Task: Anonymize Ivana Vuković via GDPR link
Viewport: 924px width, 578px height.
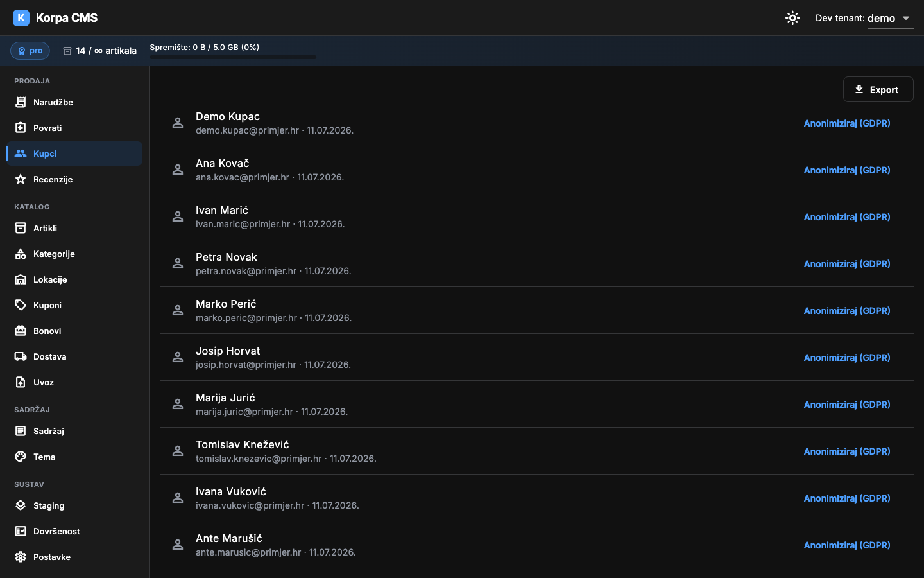Action: (x=847, y=498)
